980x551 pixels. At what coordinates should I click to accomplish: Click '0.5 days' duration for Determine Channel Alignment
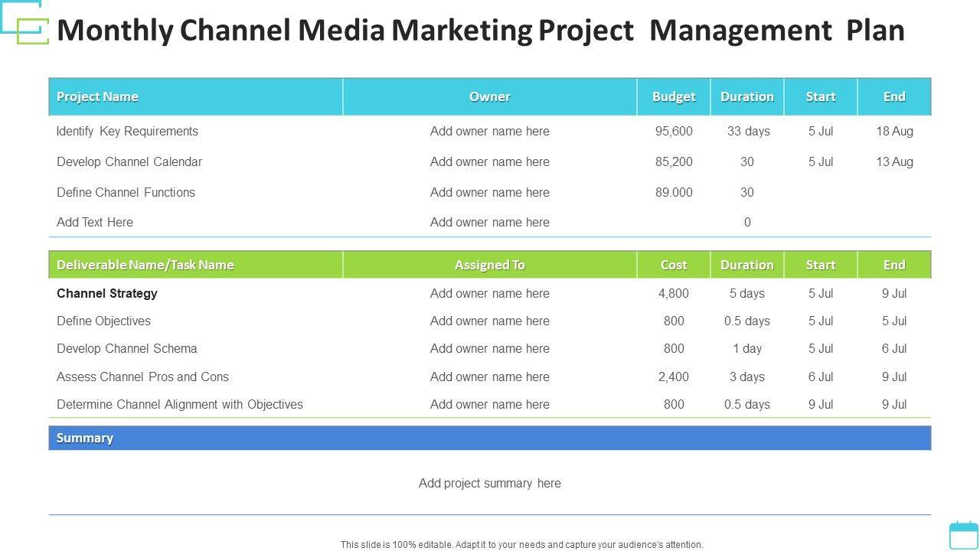(x=747, y=404)
